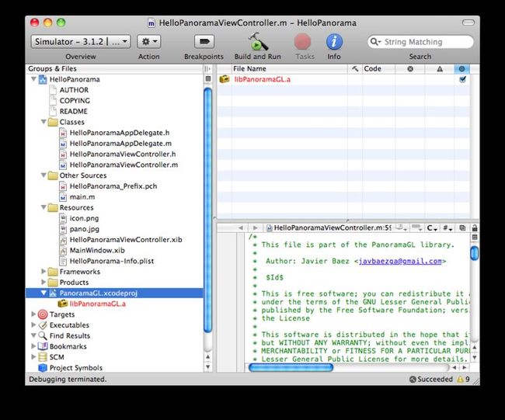
Task: Select HelloPanorama-Info.plist
Action: [112, 261]
